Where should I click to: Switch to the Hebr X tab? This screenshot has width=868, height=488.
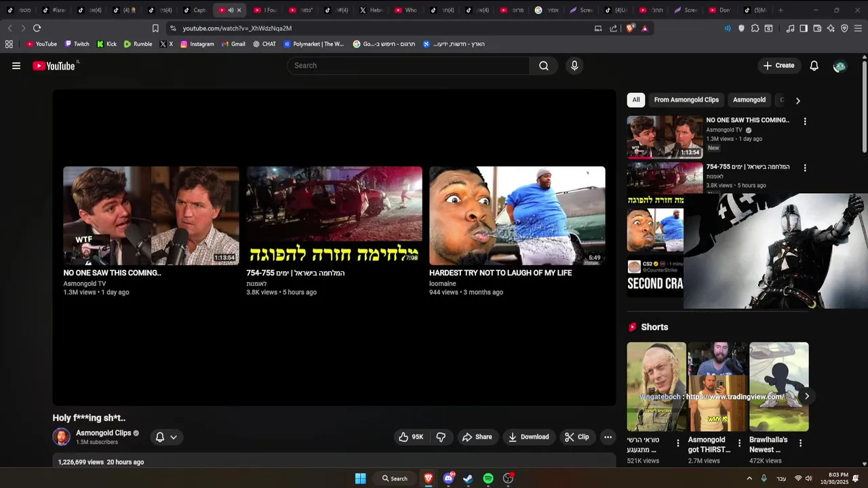(x=372, y=10)
